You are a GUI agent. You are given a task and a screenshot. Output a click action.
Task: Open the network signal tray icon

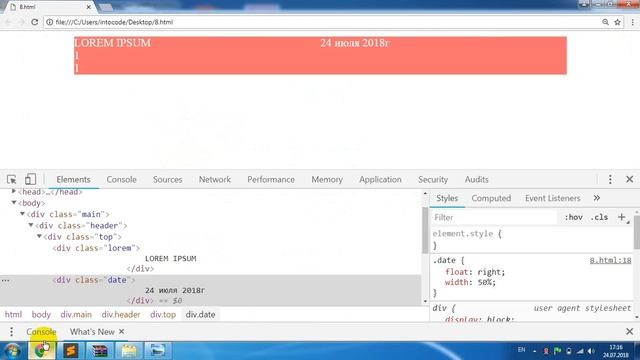[x=580, y=351]
